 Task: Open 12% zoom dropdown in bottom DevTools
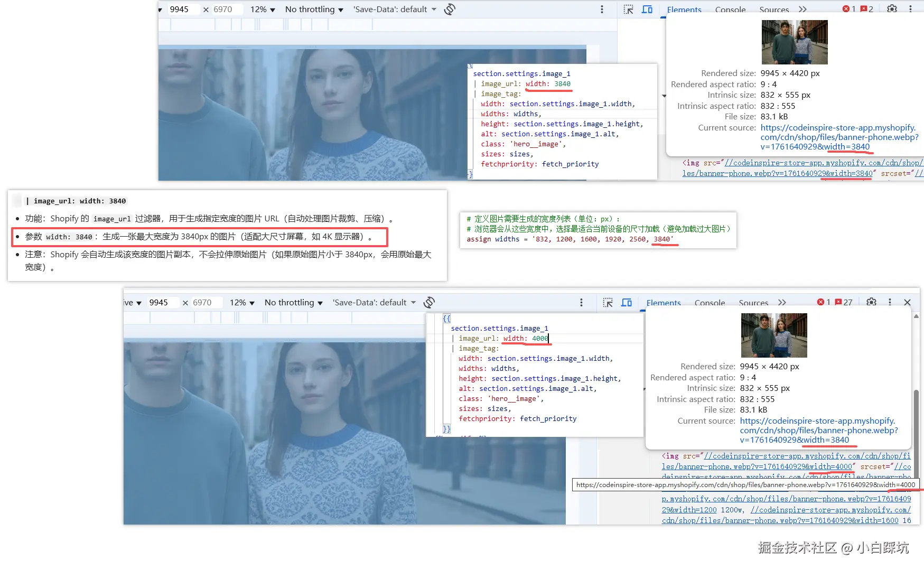click(x=242, y=302)
